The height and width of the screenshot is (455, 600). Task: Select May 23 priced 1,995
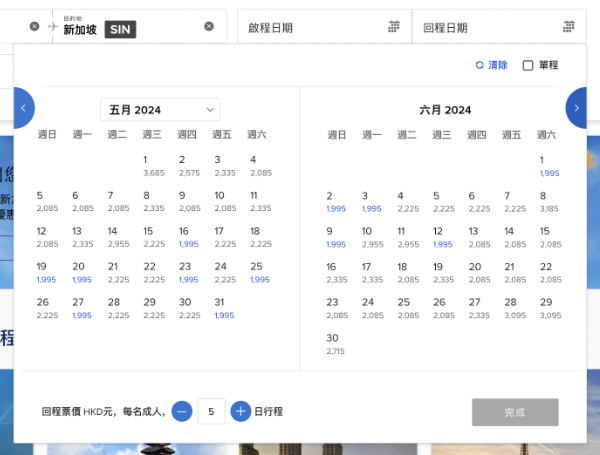tap(189, 273)
